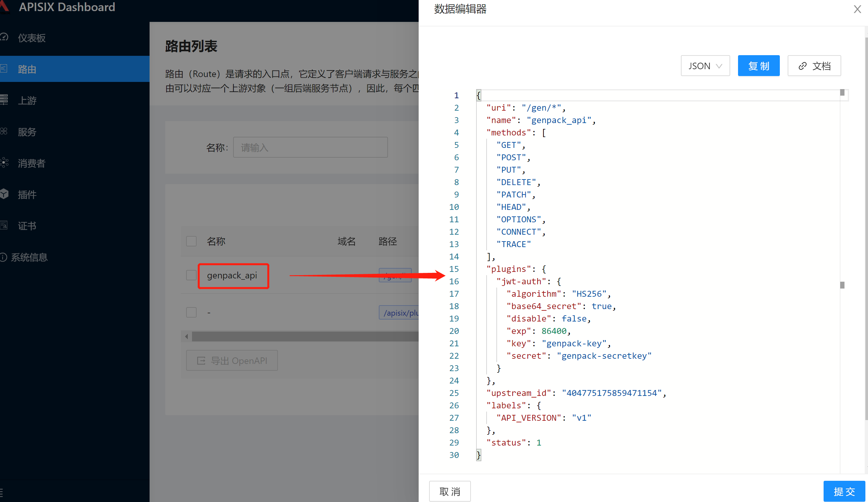The image size is (868, 502).
Task: Click the 名称 search input field
Action: (x=310, y=147)
